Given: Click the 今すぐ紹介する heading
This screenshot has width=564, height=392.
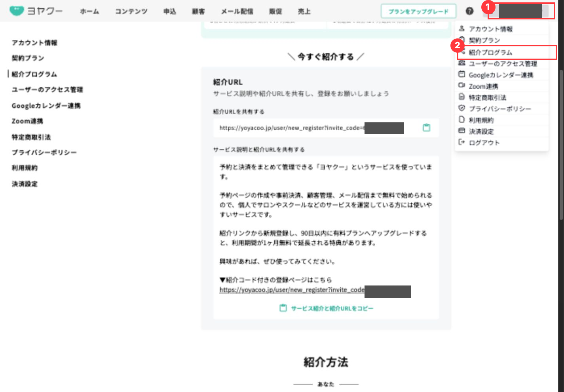Looking at the screenshot, I should pos(326,57).
